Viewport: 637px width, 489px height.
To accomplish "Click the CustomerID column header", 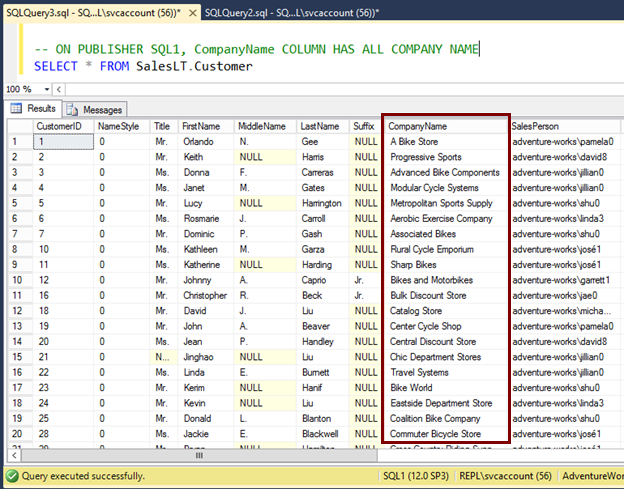I will (x=62, y=127).
